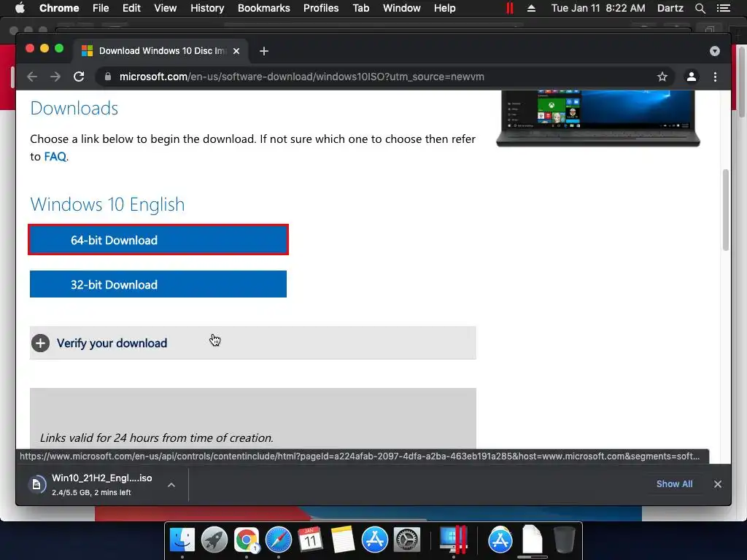Open the App Store icon next to the document in the dock
The width and height of the screenshot is (747, 560).
tap(500, 540)
